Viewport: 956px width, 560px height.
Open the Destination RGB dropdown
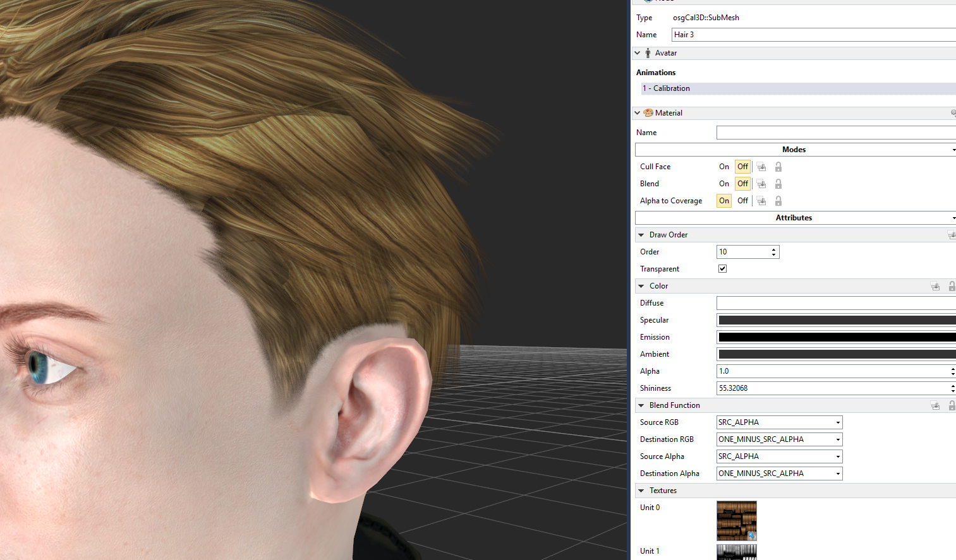(779, 439)
